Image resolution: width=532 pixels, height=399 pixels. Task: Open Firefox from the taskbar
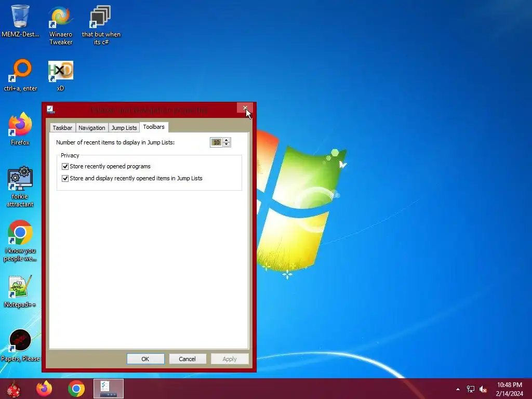pos(44,389)
